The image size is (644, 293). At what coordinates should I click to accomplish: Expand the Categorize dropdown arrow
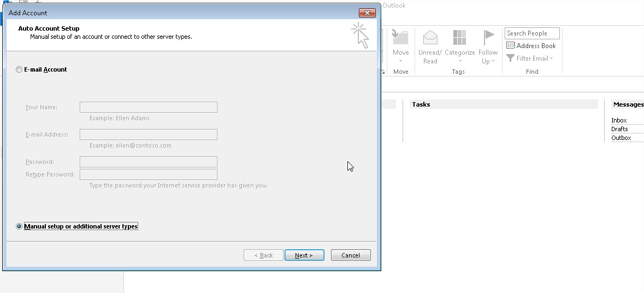[x=460, y=61]
